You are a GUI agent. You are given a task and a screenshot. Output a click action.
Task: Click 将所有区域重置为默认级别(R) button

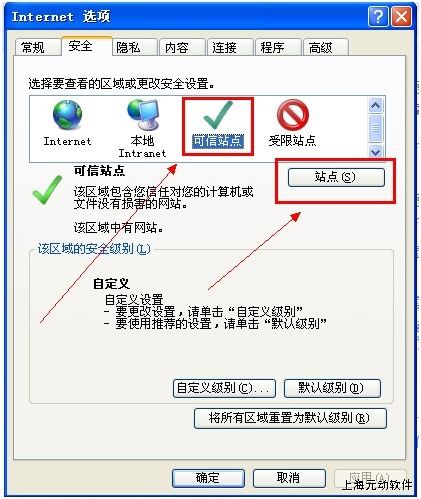(x=290, y=418)
